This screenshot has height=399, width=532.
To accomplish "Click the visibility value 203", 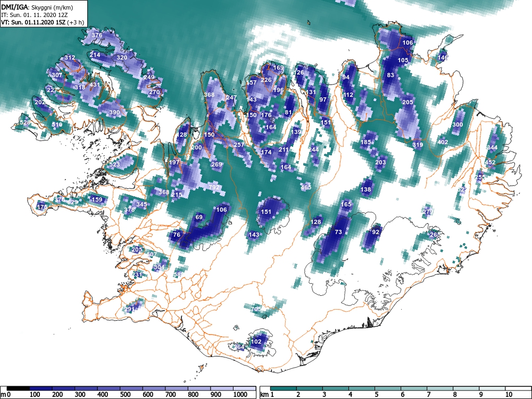I will pyautogui.click(x=380, y=162).
